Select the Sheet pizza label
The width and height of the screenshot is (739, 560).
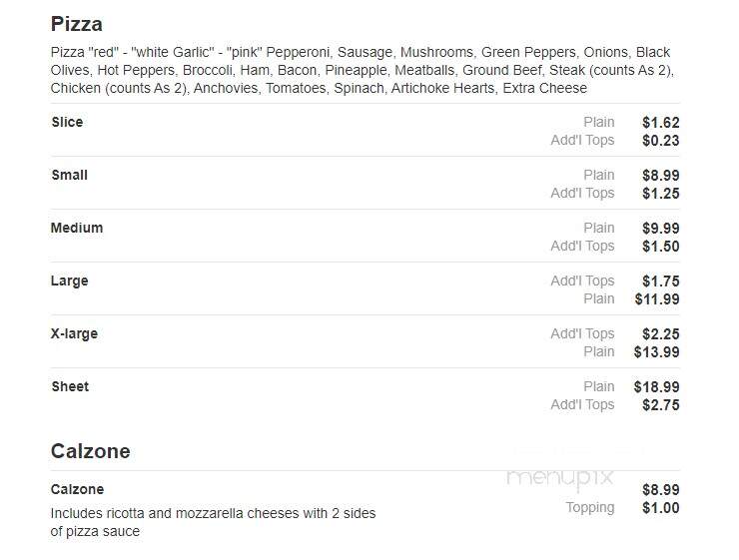click(70, 386)
